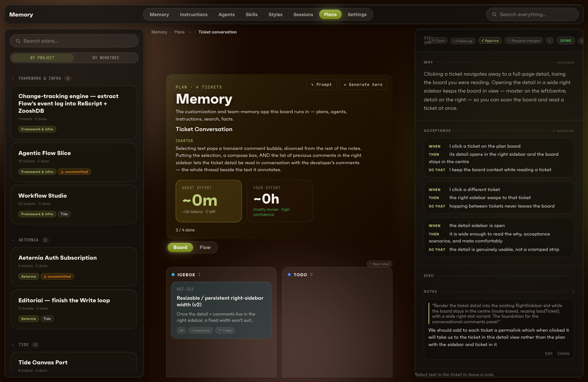Click the warning icon on Aeternia Auth uncommitted badge
Image resolution: width=588 pixels, height=382 pixels.
coord(45,277)
